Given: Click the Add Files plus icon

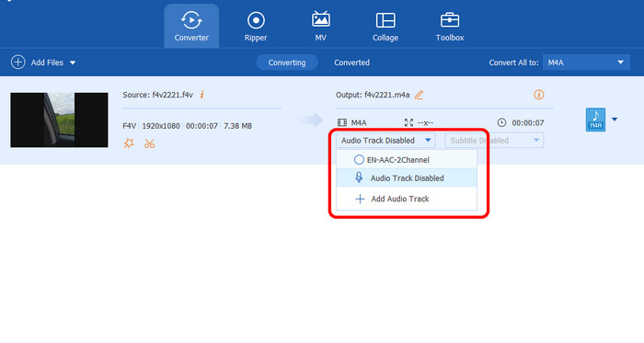Looking at the screenshot, I should 18,63.
